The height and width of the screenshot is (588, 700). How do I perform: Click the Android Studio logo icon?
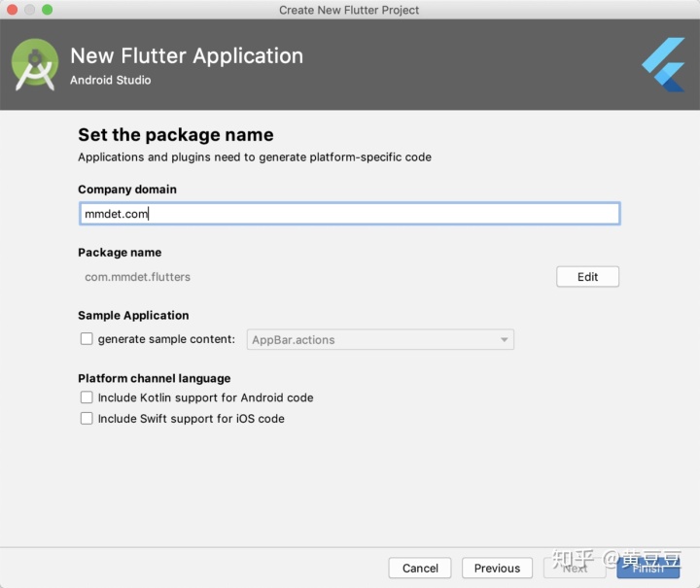point(35,65)
